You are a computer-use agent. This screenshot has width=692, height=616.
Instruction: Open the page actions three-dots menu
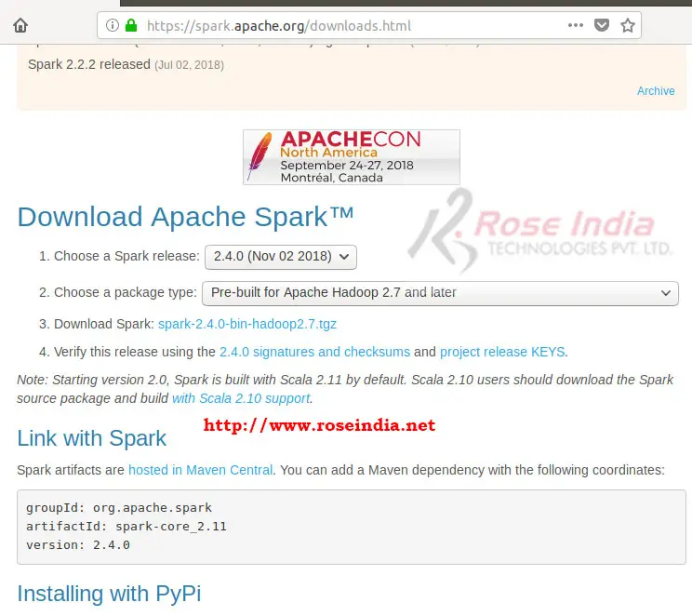[x=576, y=25]
